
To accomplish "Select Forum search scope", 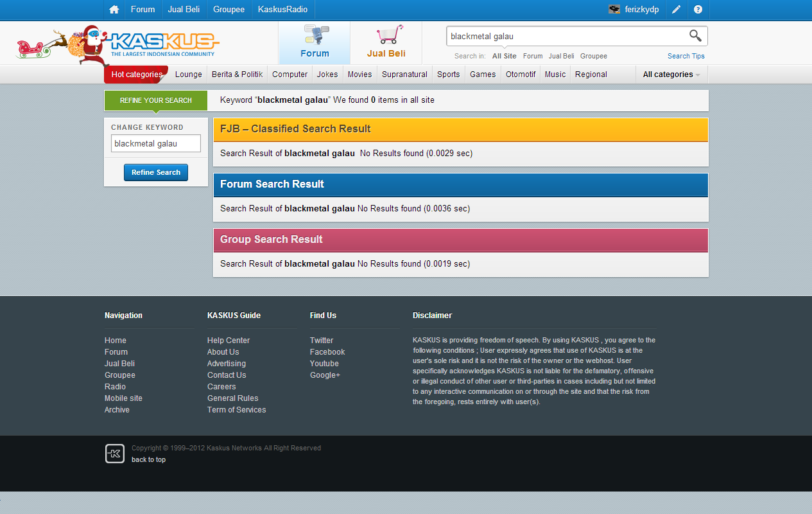I will (x=533, y=56).
